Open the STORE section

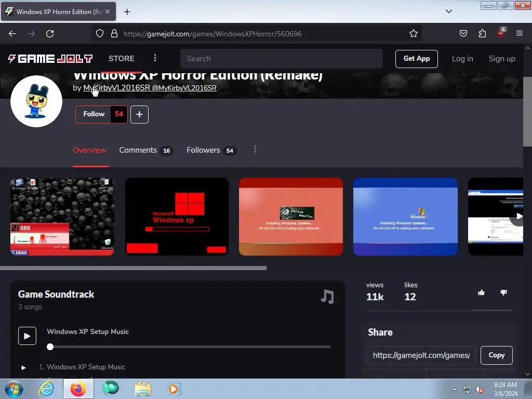(x=122, y=59)
